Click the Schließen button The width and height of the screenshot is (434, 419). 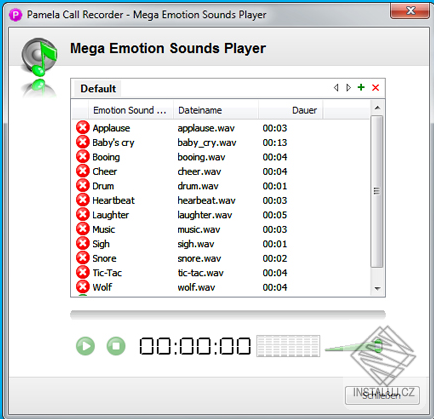382,395
